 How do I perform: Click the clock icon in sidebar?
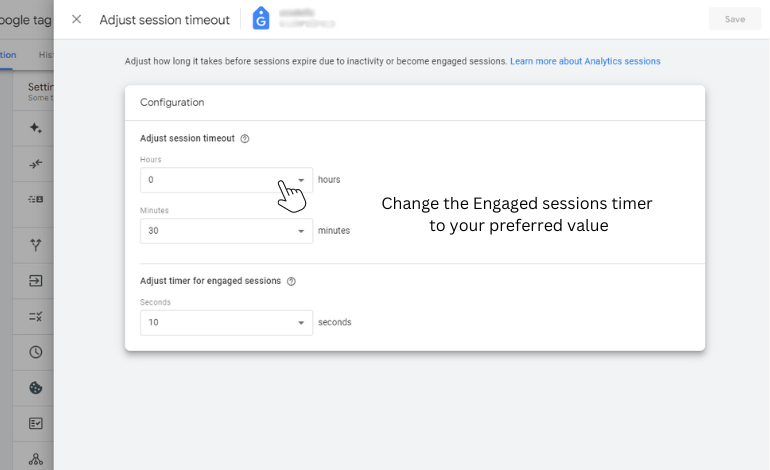pyautogui.click(x=35, y=352)
